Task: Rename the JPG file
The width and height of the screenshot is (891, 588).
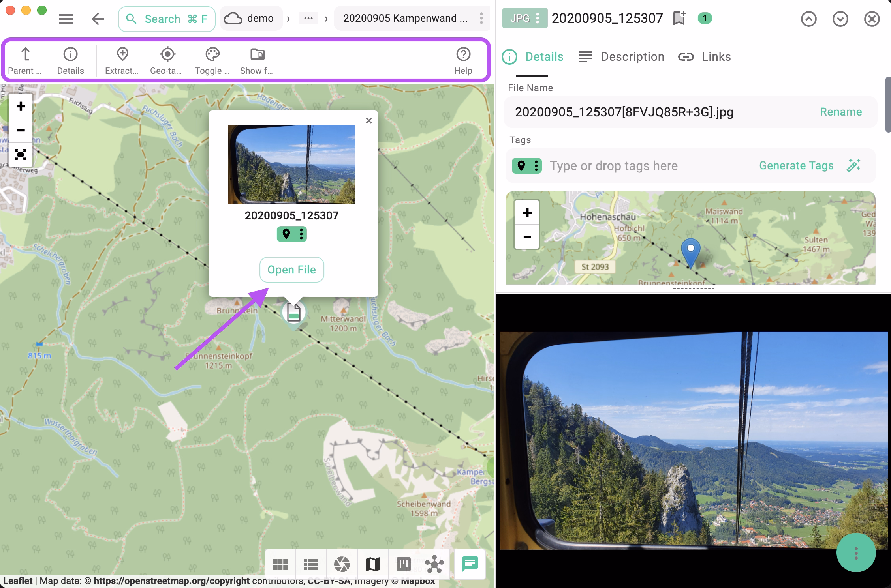Action: click(840, 112)
